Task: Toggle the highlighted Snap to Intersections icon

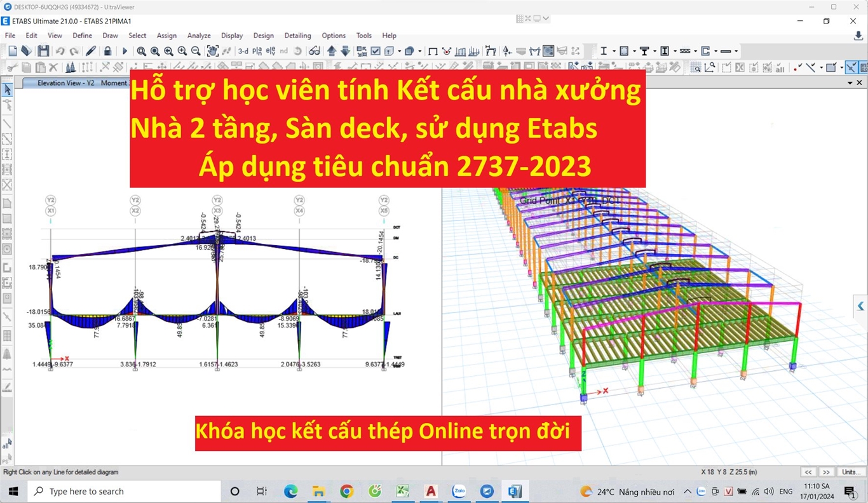Action: point(851,67)
